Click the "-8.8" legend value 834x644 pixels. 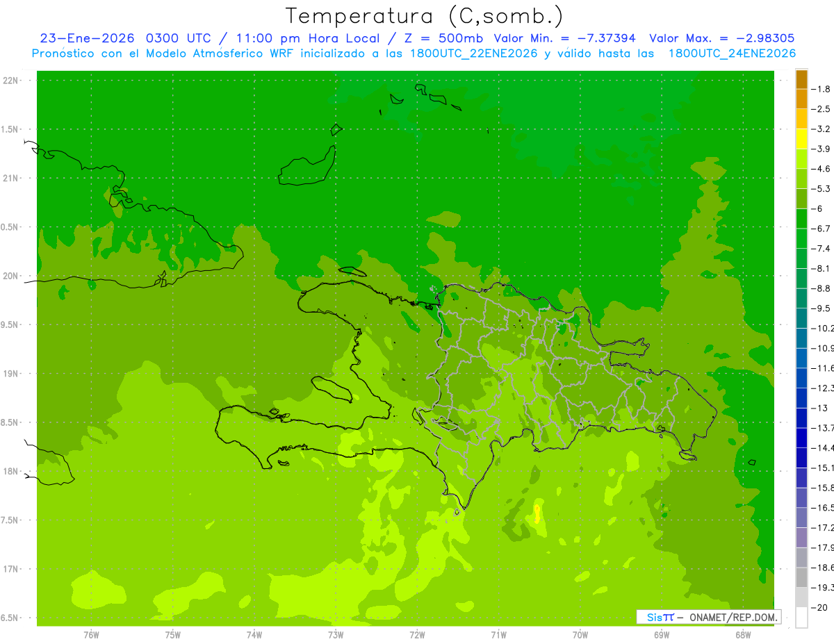pyautogui.click(x=821, y=288)
